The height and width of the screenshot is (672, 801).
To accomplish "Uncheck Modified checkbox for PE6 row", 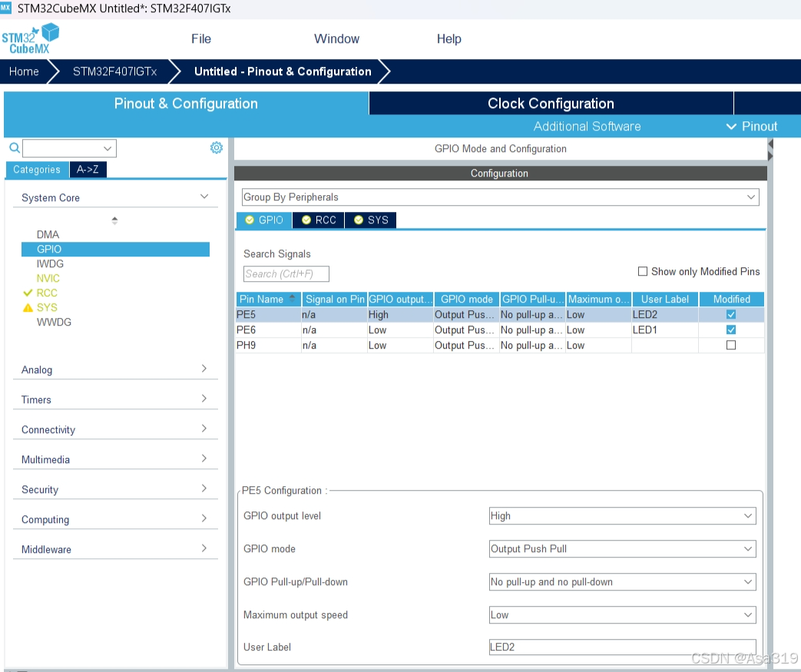I will click(731, 329).
